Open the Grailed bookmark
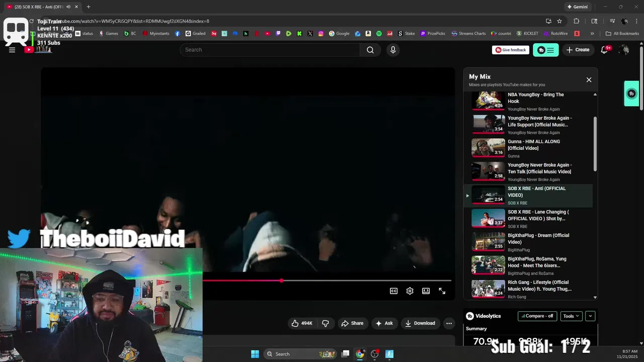This screenshot has height=362, width=644. click(195, 34)
